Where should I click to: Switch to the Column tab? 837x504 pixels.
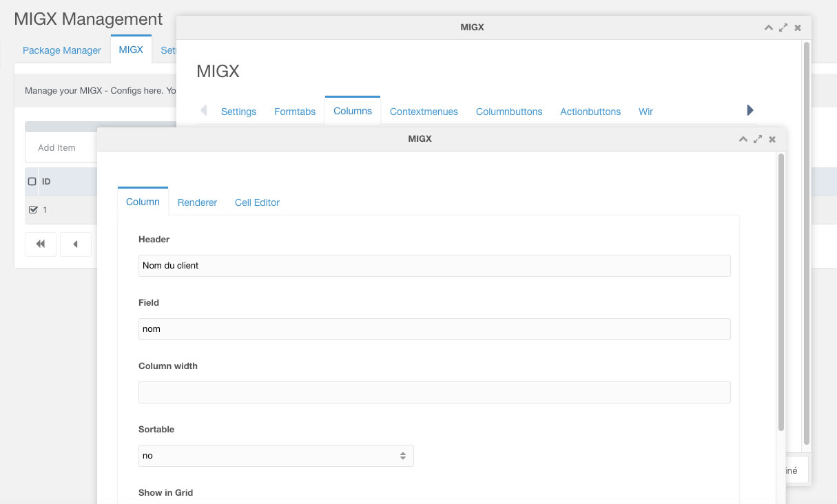pos(143,202)
